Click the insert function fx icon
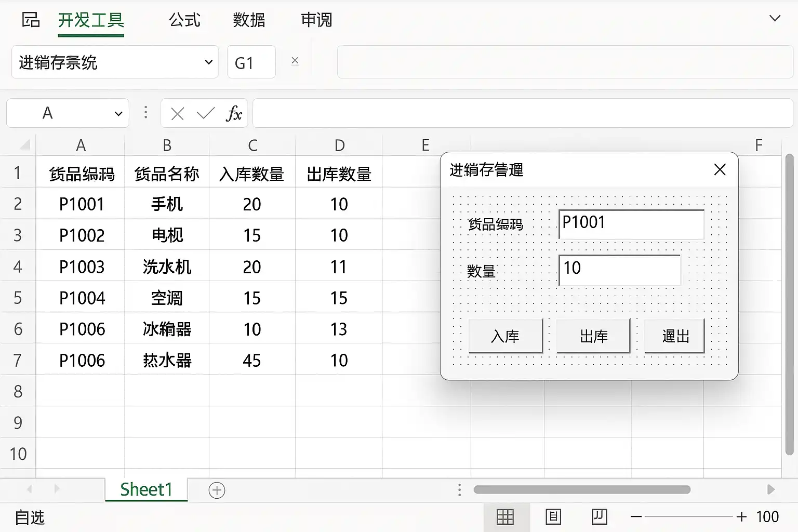798x532 pixels. [234, 113]
